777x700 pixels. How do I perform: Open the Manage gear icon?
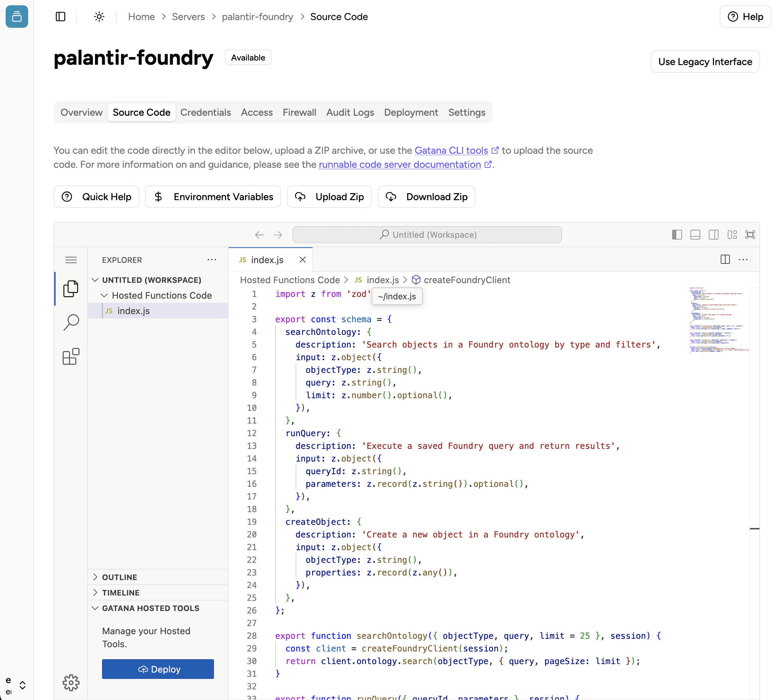(71, 683)
